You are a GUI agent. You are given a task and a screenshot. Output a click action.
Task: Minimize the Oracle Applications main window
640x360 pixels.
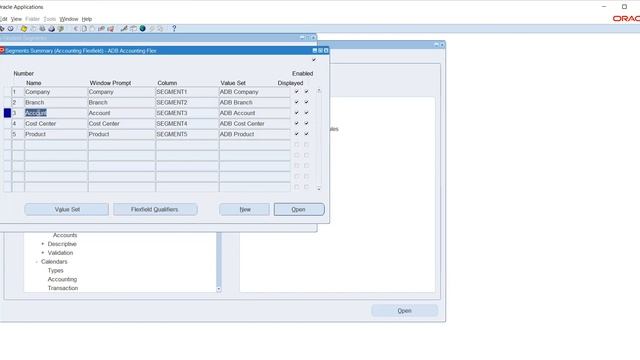coord(604,7)
